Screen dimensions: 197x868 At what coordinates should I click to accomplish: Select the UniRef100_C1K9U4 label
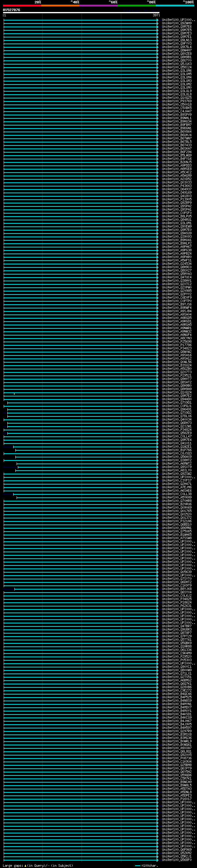click(x=176, y=761)
